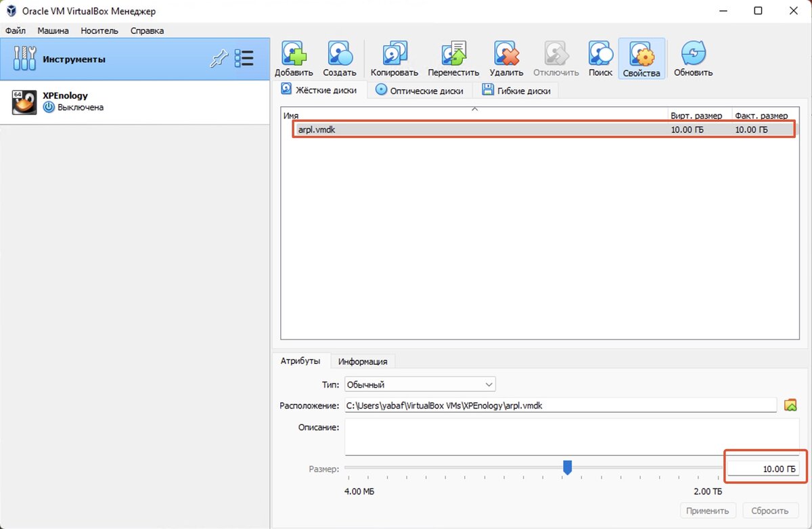This screenshot has width=812, height=529.
Task: Click the Применить button
Action: [708, 511]
